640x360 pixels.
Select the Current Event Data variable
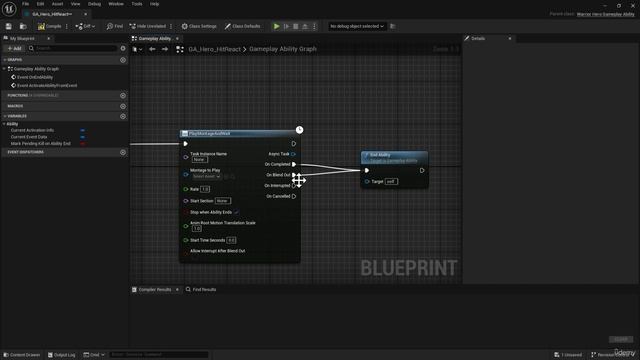[29, 137]
